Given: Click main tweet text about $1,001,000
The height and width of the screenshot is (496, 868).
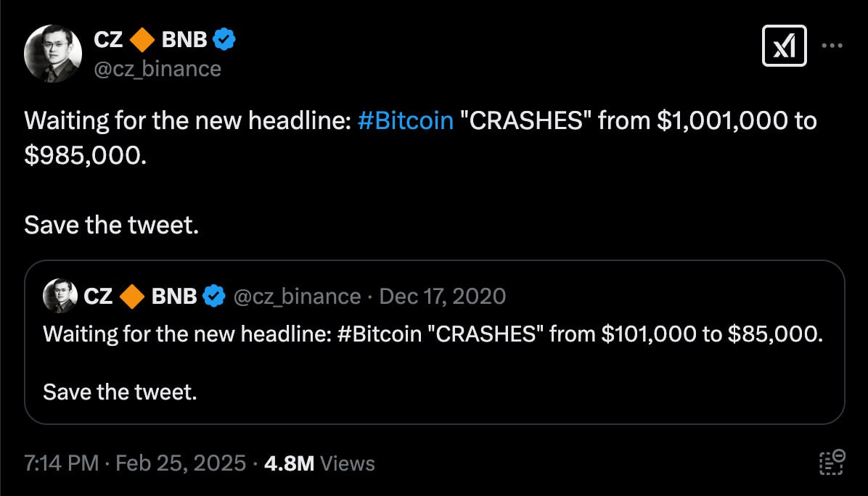Looking at the screenshot, I should tap(420, 138).
